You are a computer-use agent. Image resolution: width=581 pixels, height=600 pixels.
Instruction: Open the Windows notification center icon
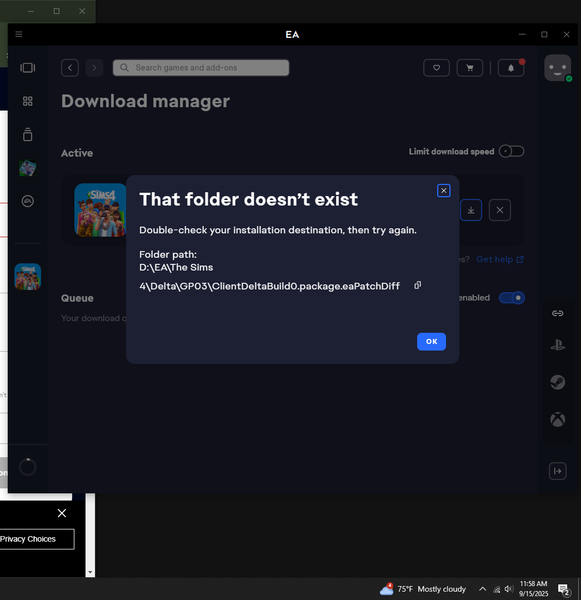pyautogui.click(x=563, y=589)
